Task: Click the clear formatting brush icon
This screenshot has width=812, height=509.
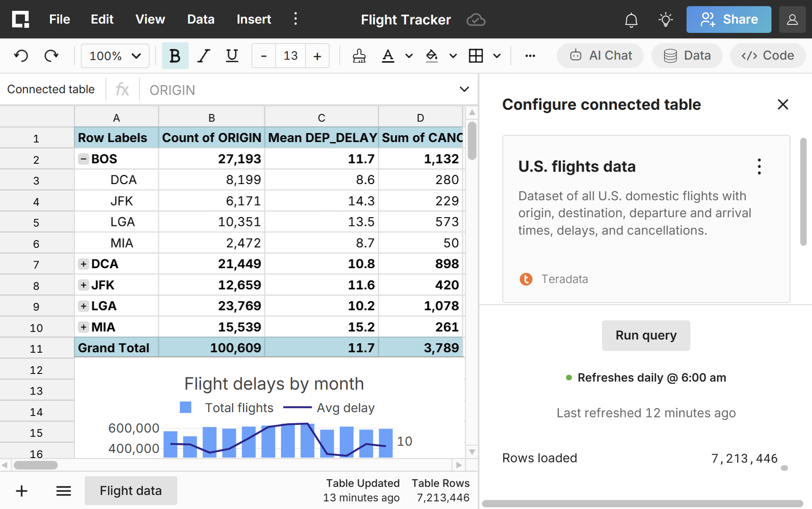Action: 359,56
